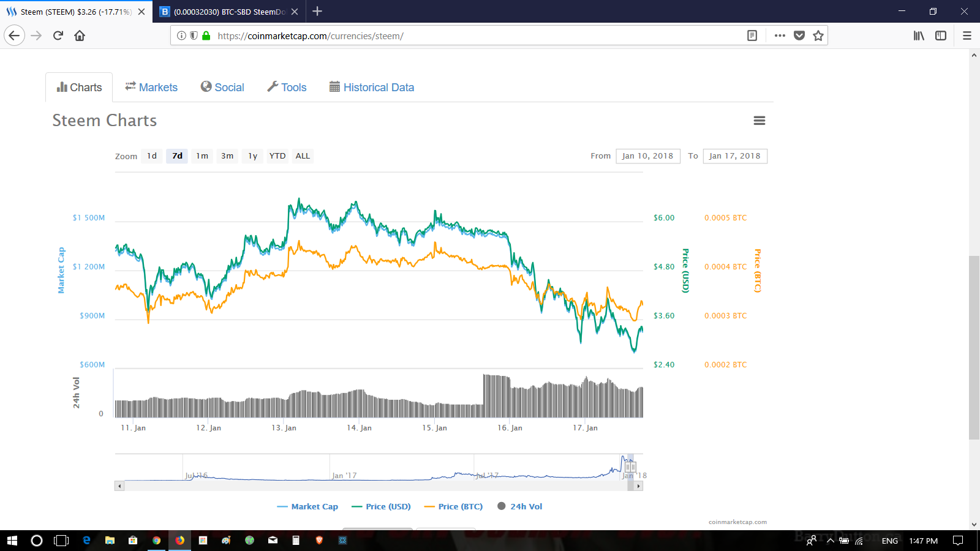This screenshot has height=551, width=980.
Task: Click the To date field Jan 17, 2018
Action: click(x=735, y=156)
